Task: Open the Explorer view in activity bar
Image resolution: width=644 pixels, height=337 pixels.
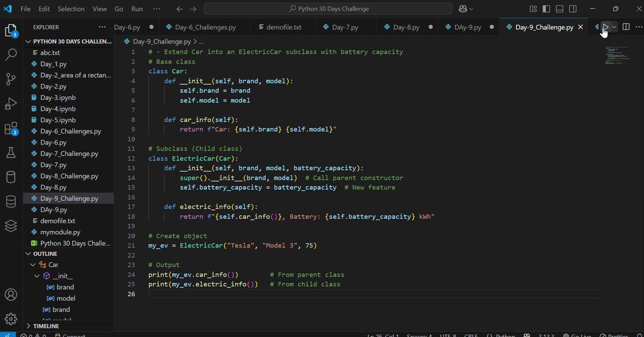Action: pyautogui.click(x=11, y=30)
